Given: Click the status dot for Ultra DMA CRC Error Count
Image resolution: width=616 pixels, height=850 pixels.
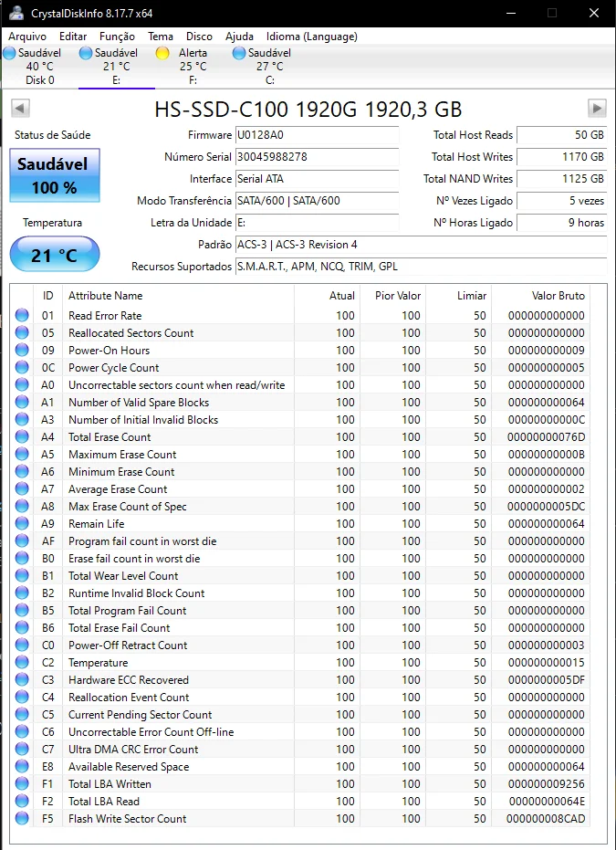Looking at the screenshot, I should pyautogui.click(x=22, y=750).
